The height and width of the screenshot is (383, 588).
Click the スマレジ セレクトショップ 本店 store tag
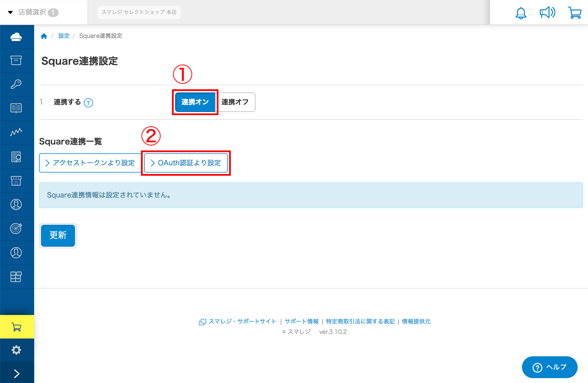pos(139,12)
